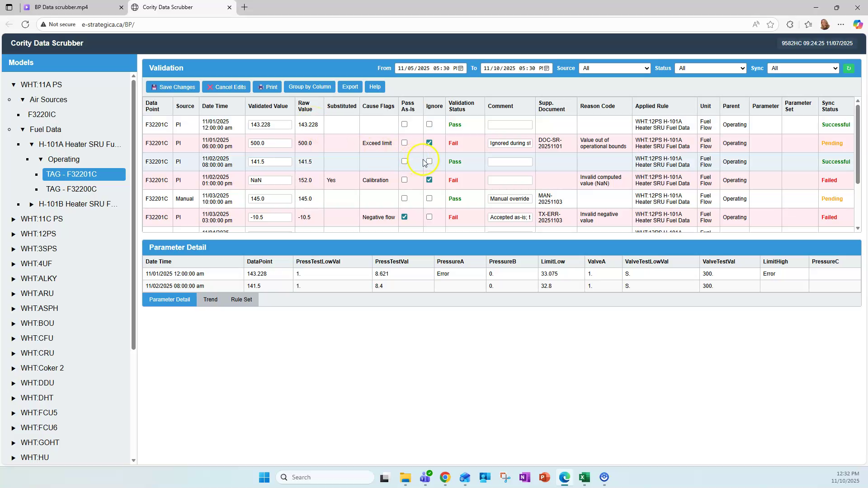Open Copilot from the browser toolbar
Image resolution: width=868 pixels, height=488 pixels.
click(858, 24)
